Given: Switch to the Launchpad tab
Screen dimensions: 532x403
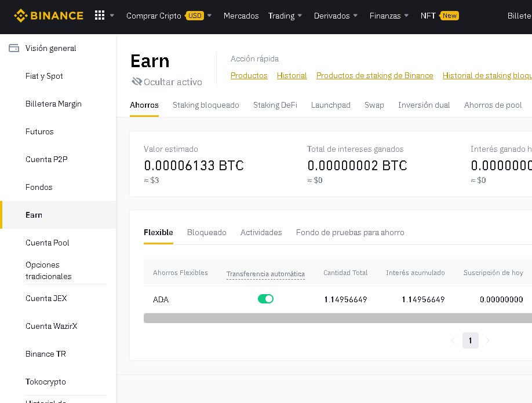Looking at the screenshot, I should 330,105.
